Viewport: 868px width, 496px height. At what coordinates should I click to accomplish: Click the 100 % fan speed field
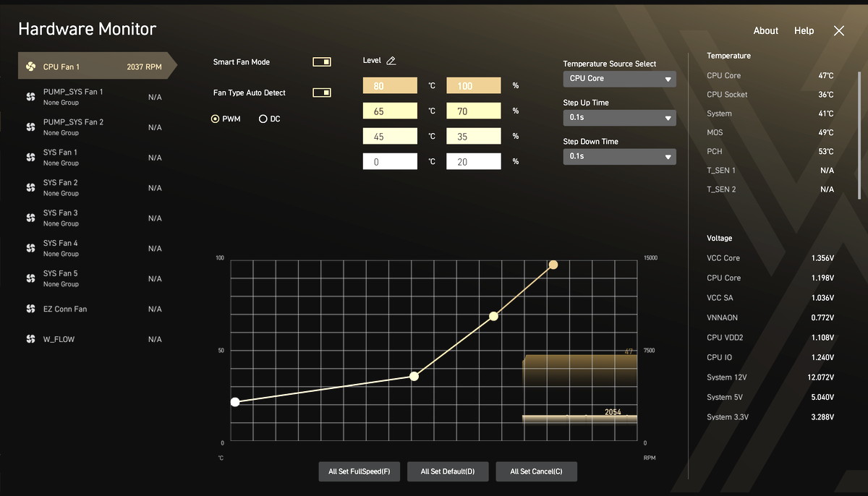(474, 85)
